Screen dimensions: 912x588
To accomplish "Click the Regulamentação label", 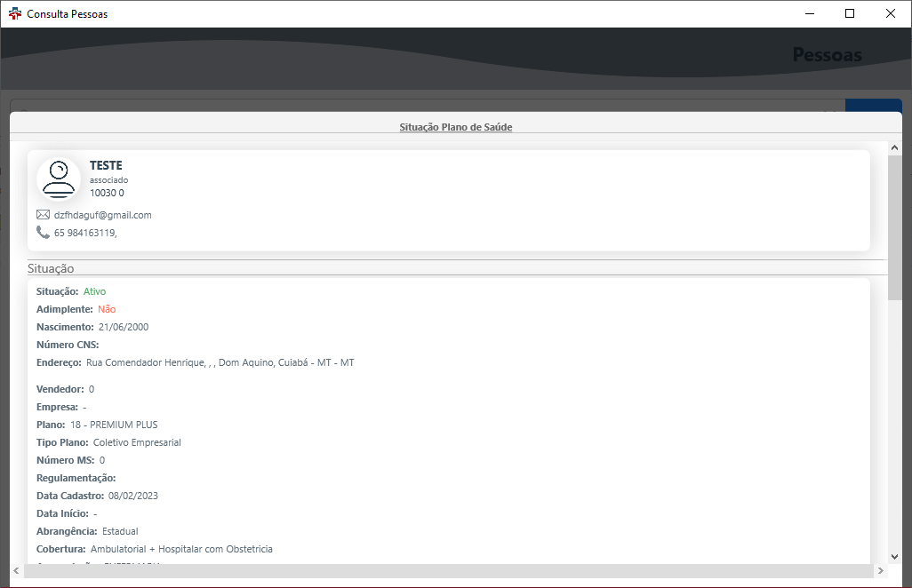I will [76, 478].
